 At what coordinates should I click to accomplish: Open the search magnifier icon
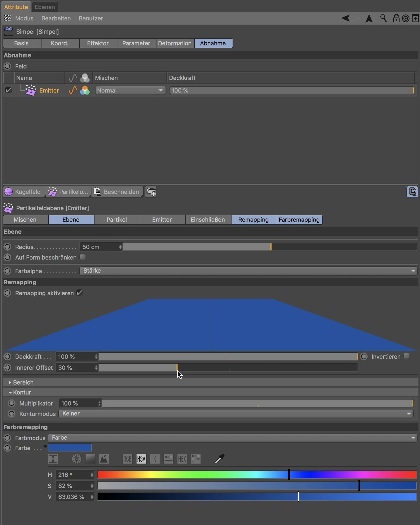pyautogui.click(x=383, y=18)
